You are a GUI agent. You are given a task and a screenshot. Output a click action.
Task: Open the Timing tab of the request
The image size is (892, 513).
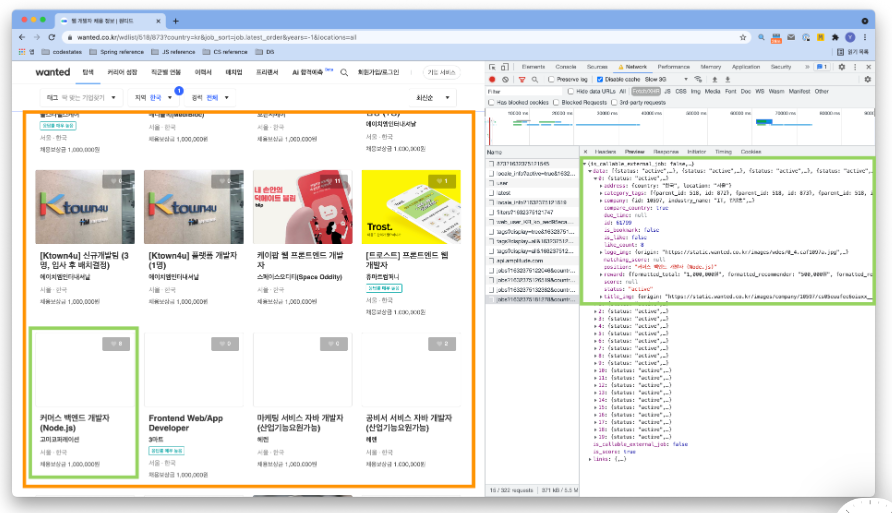723,152
